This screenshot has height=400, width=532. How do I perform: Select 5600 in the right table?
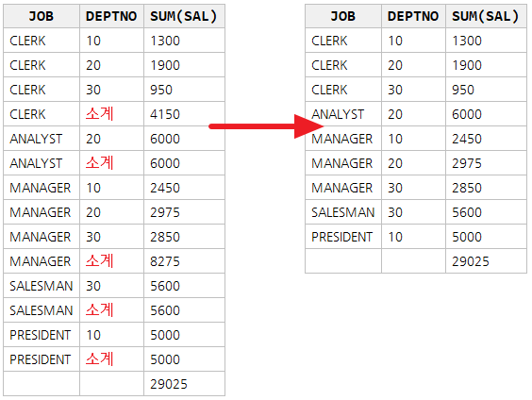pos(467,212)
